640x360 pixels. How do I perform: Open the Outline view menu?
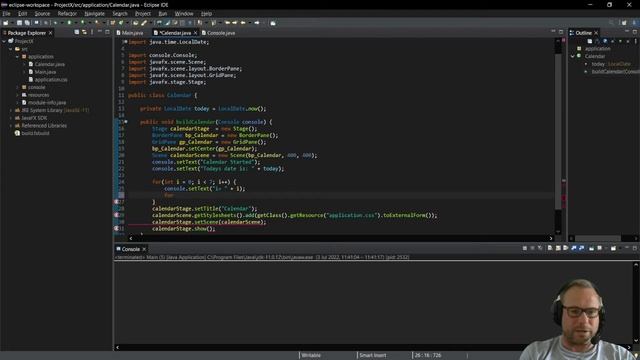tap(636, 41)
